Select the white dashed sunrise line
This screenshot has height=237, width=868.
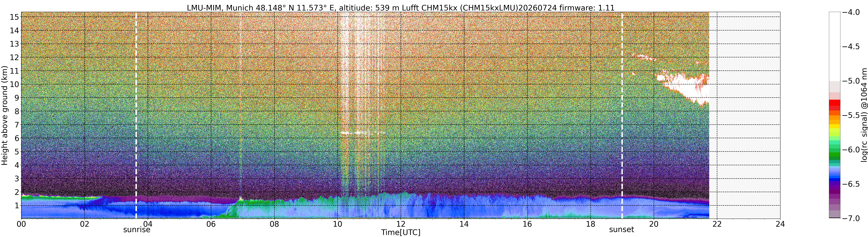click(136, 115)
